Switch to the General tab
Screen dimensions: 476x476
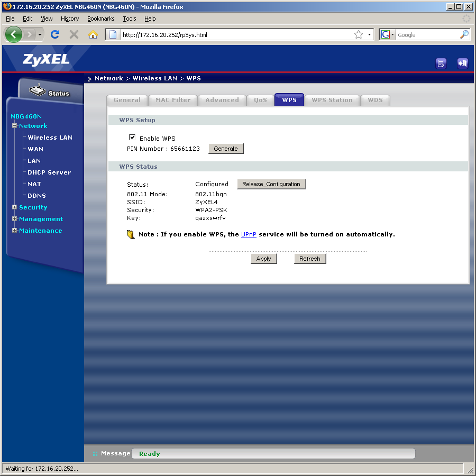(x=127, y=100)
